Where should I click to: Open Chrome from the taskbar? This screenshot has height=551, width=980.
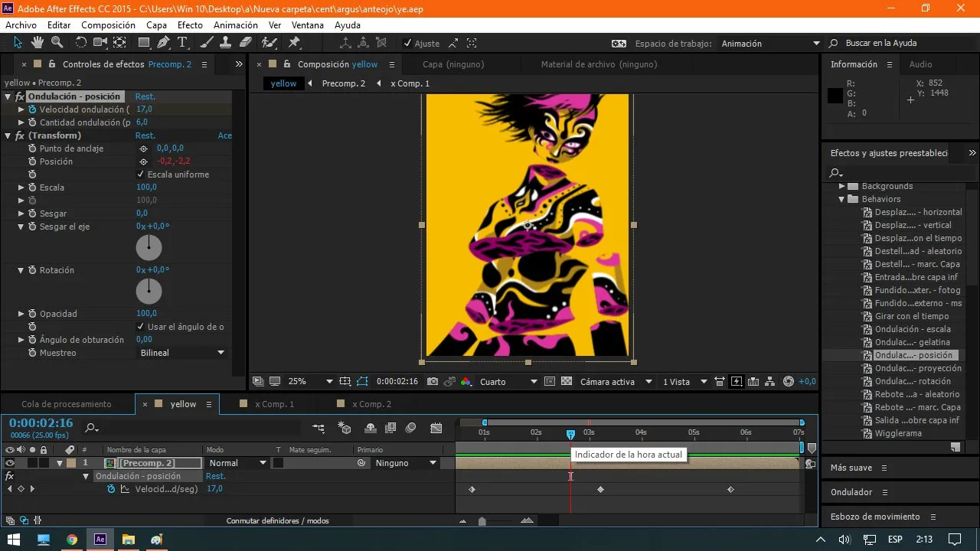[71, 540]
